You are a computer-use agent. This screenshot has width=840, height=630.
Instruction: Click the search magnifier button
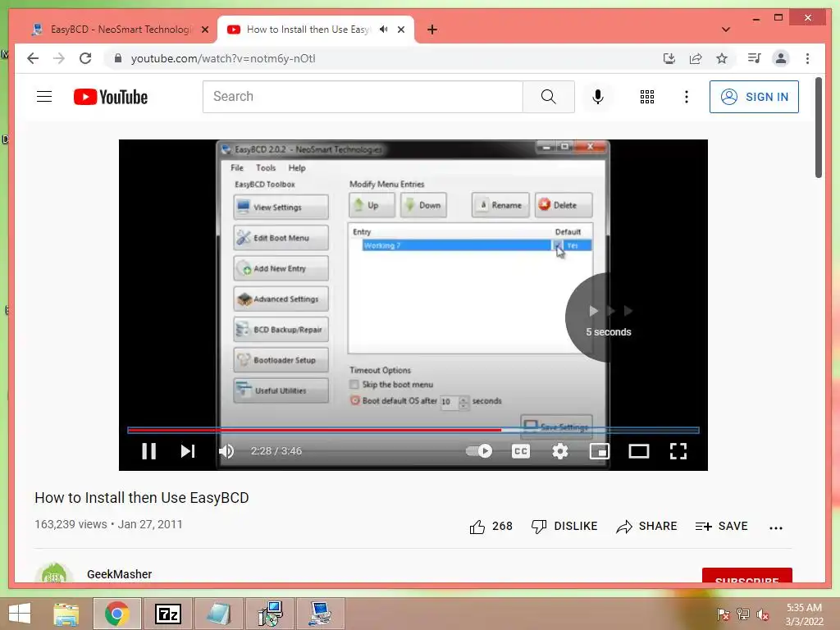coord(549,97)
